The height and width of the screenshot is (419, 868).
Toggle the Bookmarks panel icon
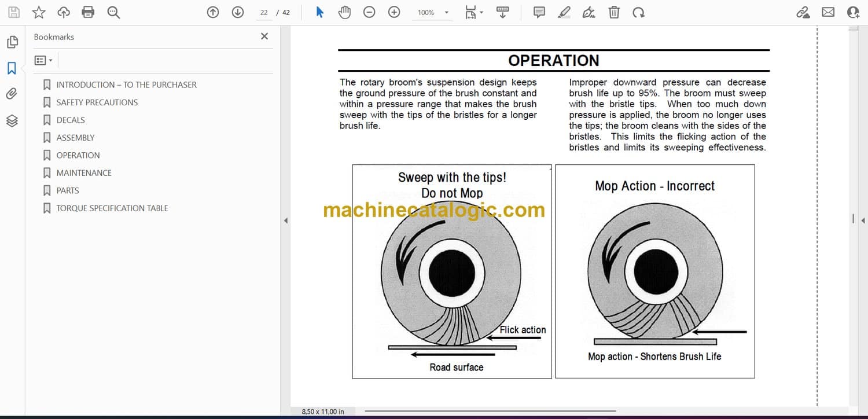[x=12, y=68]
